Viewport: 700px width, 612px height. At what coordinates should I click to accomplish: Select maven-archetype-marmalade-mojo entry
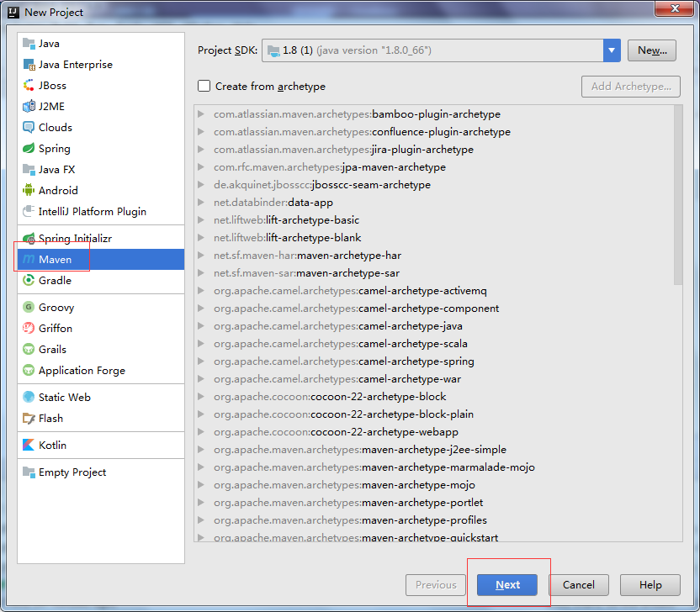374,467
